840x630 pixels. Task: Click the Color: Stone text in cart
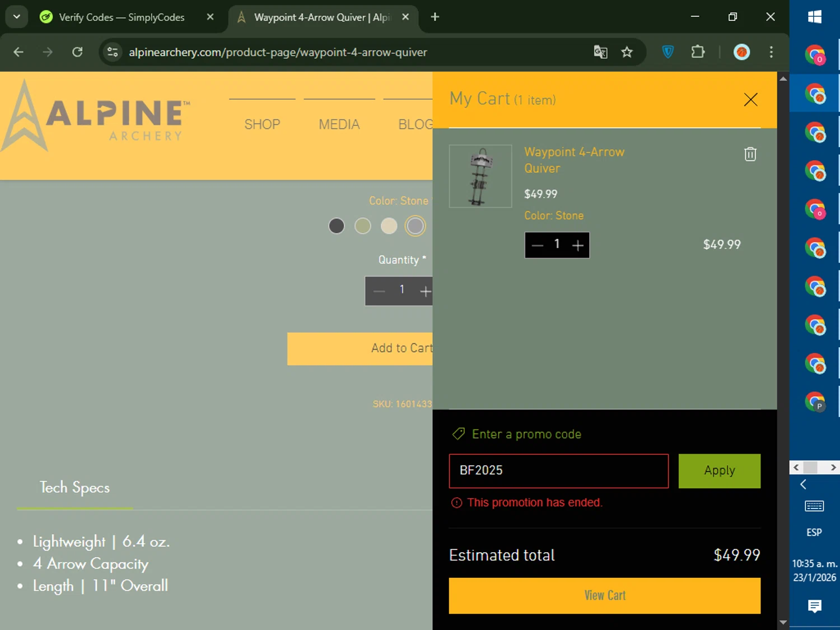[x=554, y=216]
